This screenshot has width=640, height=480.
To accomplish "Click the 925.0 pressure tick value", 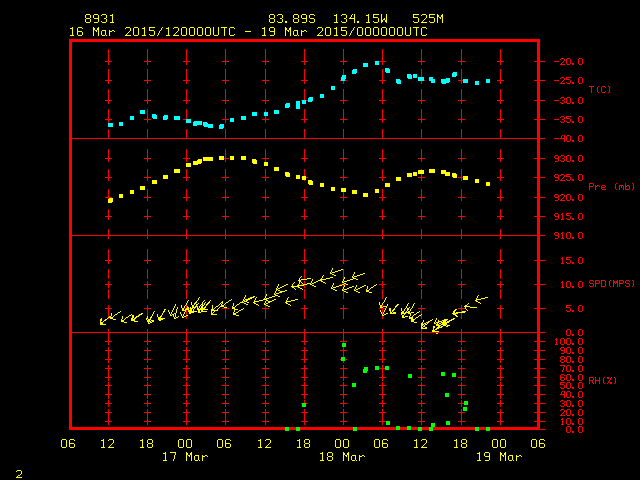I will pos(569,178).
